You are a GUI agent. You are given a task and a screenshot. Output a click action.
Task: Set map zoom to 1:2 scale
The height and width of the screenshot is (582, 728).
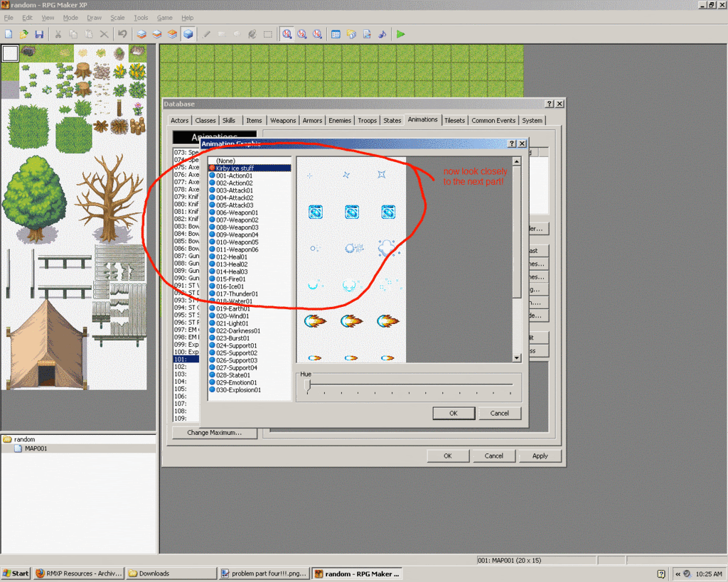[302, 34]
